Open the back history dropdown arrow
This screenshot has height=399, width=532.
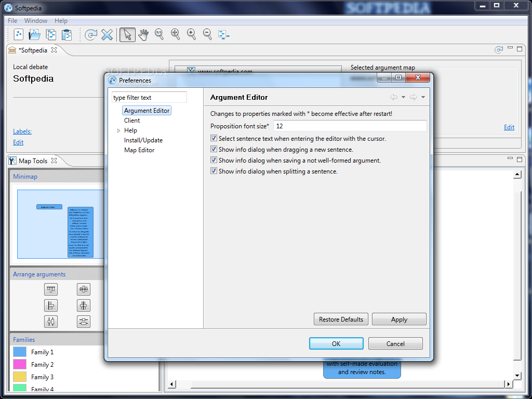(x=403, y=97)
